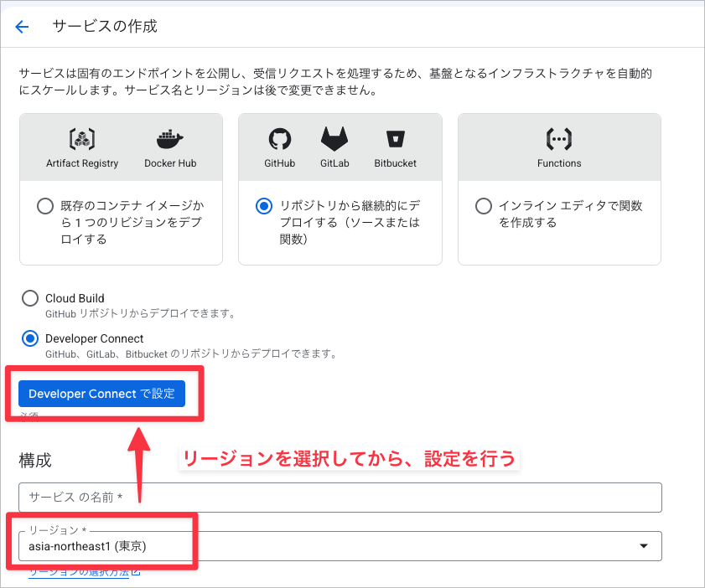Click Developer Connect で設定 button
Screen dimensions: 705x588
101,394
